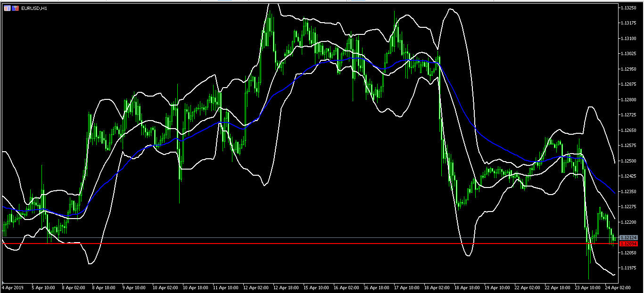
Task: Click the red 1.12094 price label
Action: 629,244
